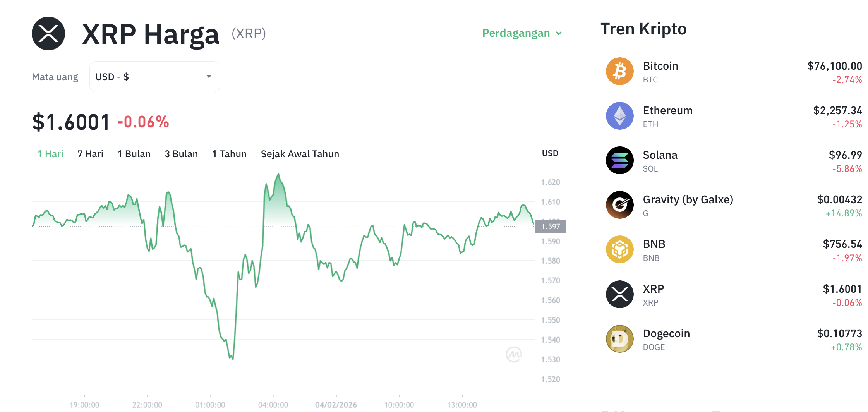Select the Ethereum coin icon
This screenshot has height=412, width=868.
click(619, 116)
